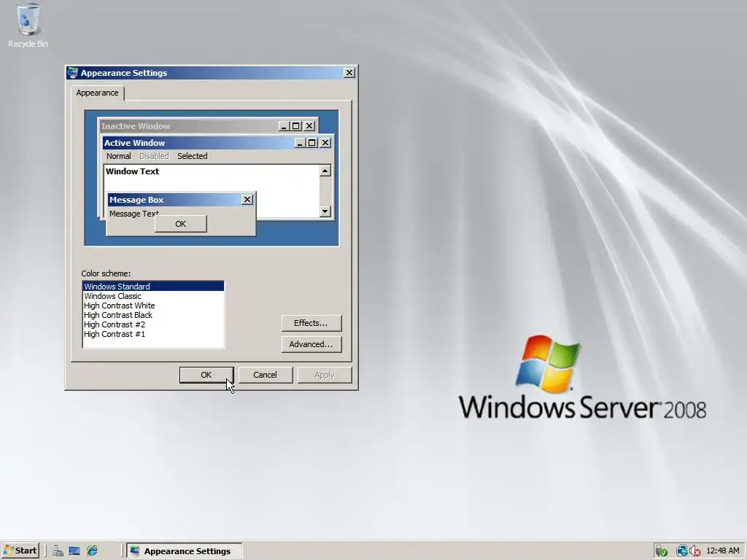Select High Contrast #2 scheme
The image size is (747, 560).
pos(153,324)
